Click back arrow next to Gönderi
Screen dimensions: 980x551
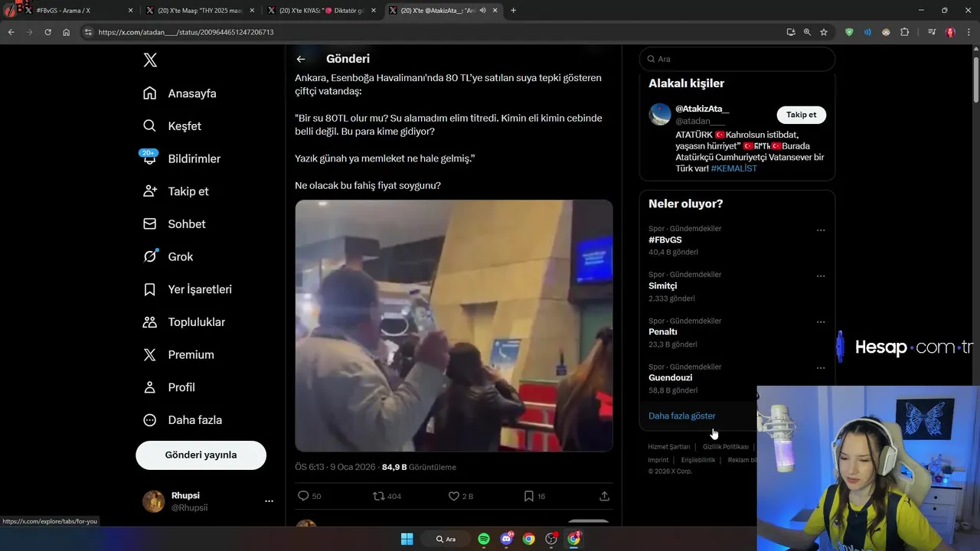[301, 59]
